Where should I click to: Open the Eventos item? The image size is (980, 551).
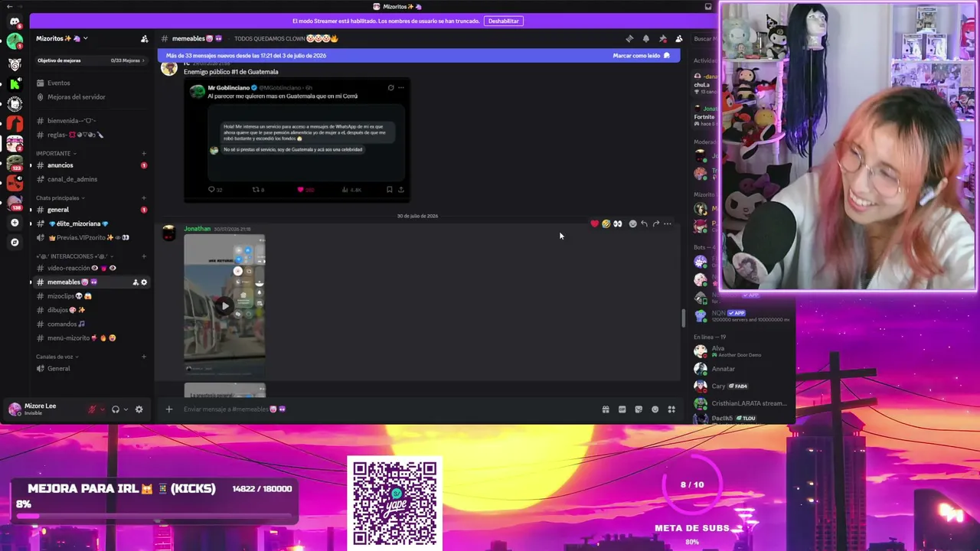(91, 83)
